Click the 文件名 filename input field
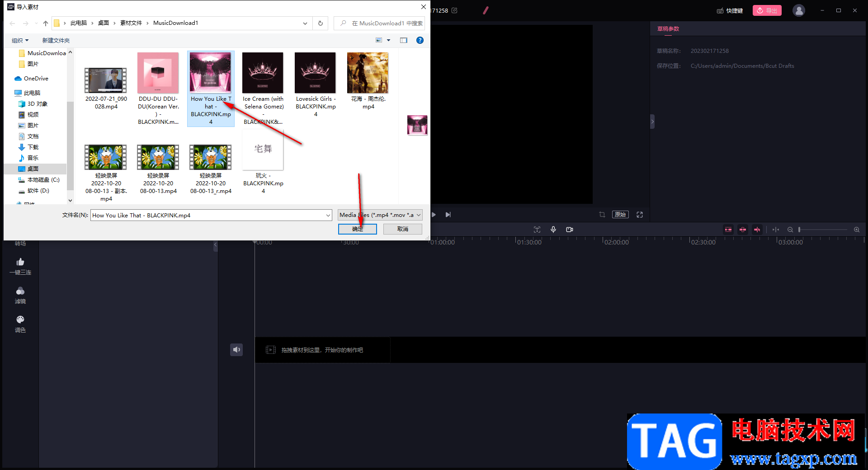 208,215
